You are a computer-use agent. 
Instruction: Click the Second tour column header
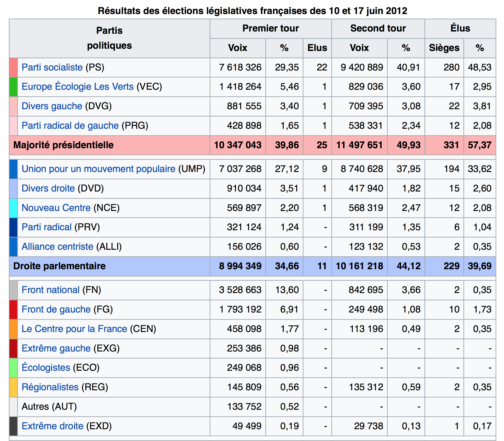[378, 29]
